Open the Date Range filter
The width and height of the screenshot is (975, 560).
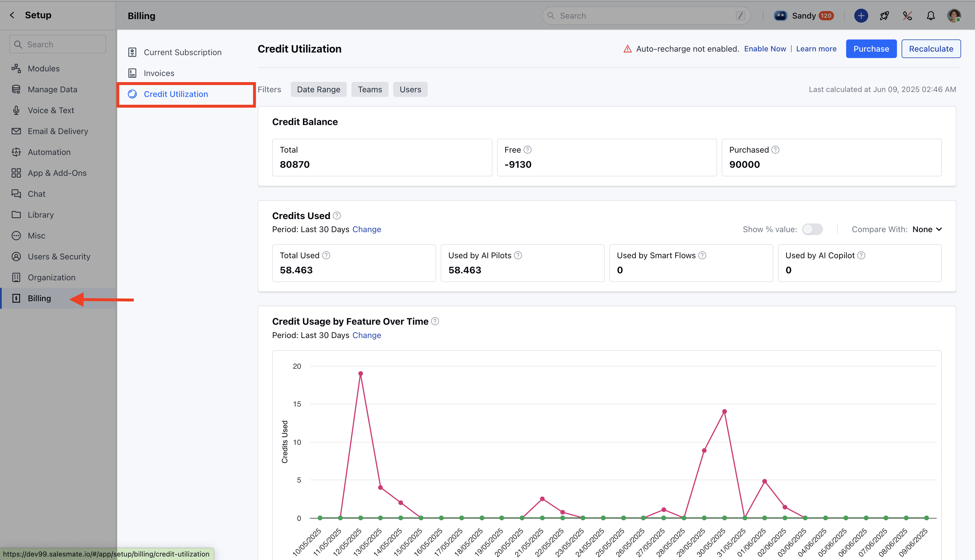point(318,89)
